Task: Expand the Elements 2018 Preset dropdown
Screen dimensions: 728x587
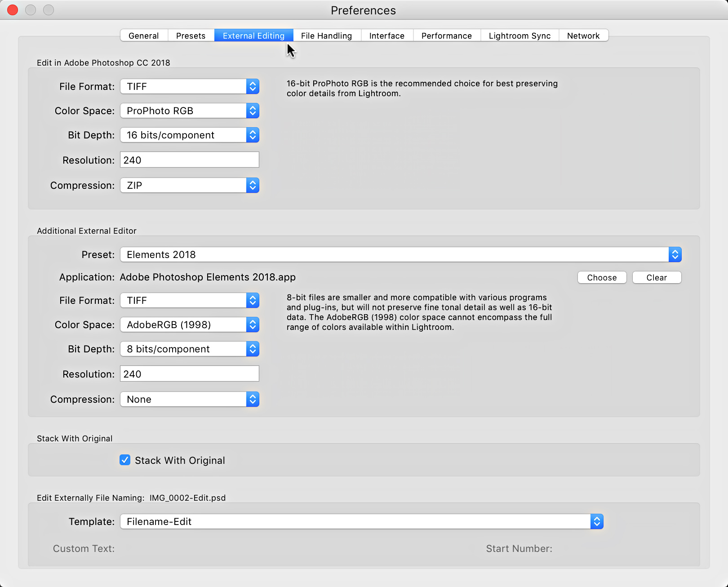Action: point(401,254)
